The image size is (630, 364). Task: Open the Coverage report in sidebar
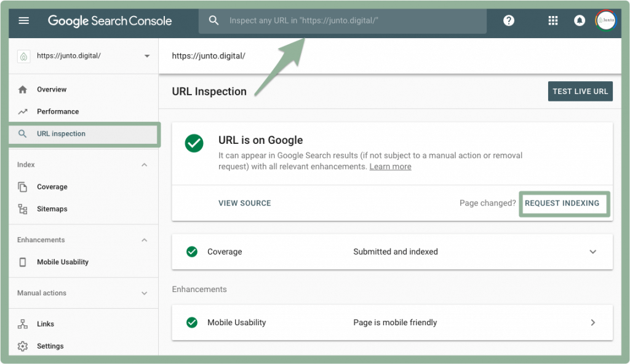pos(52,187)
